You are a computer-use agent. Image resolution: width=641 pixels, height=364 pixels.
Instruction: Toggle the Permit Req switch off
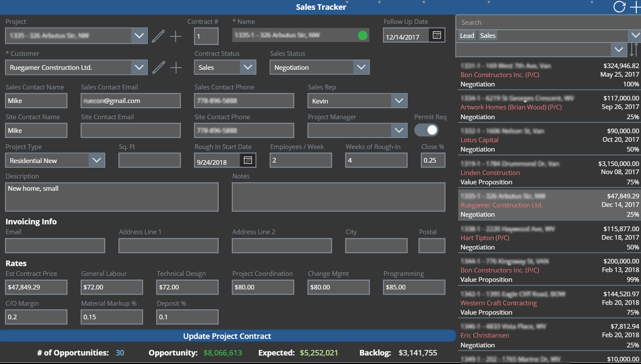[426, 130]
